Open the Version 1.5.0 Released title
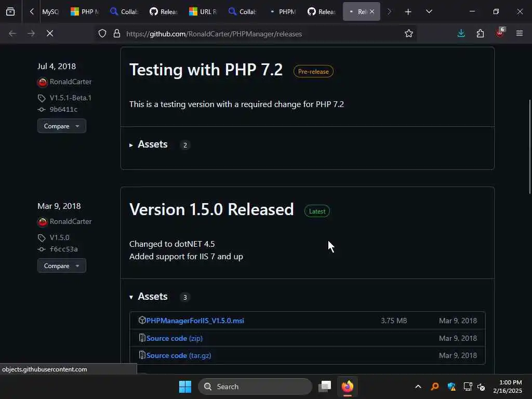 [211, 209]
